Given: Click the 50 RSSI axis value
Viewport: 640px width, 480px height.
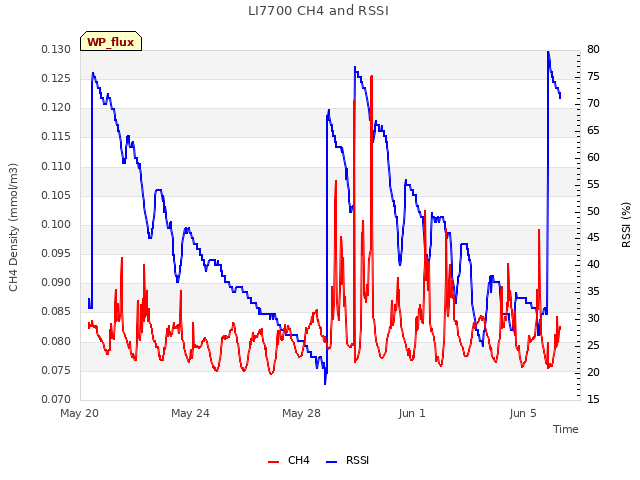Looking at the screenshot, I should [593, 211].
